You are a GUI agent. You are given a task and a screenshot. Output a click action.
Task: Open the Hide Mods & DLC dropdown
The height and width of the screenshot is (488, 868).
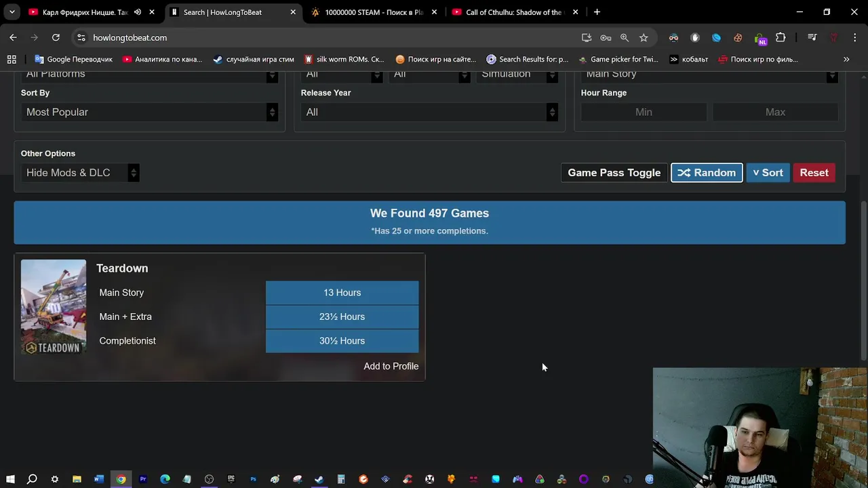(x=80, y=173)
